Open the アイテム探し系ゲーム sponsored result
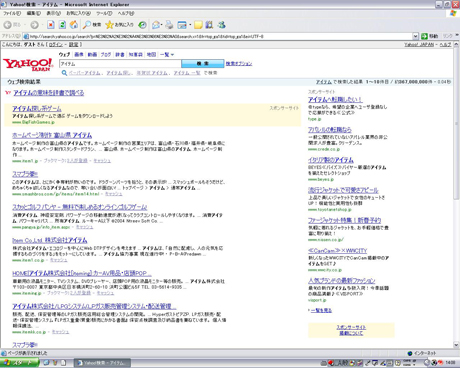Viewport: 460px width, 368px height. 37,108
